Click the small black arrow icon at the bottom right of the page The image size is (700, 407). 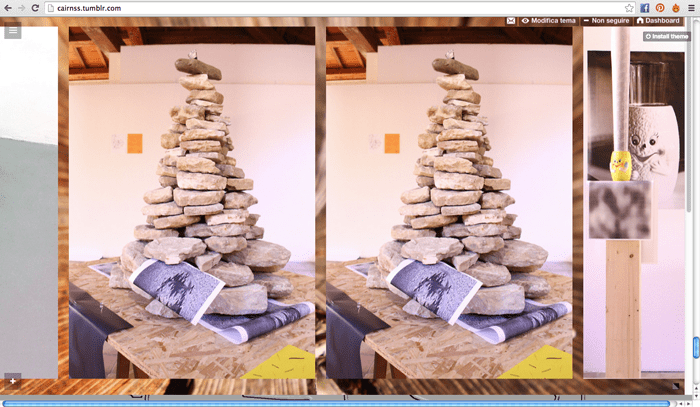676,386
